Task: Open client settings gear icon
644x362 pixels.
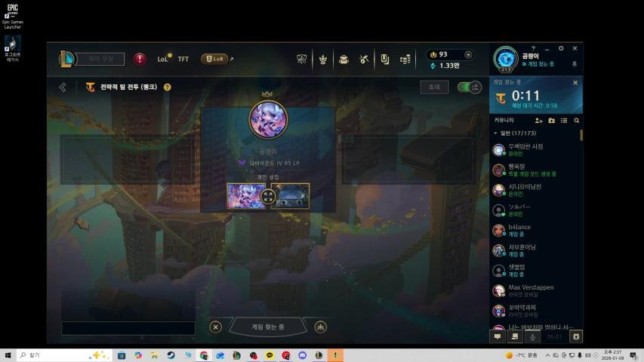Action: pyautogui.click(x=561, y=48)
